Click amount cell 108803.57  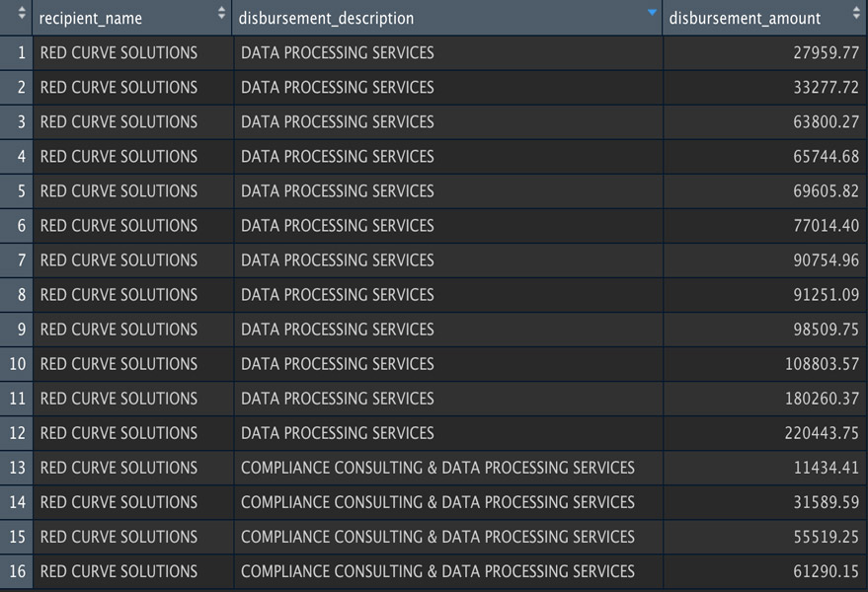pyautogui.click(x=764, y=364)
